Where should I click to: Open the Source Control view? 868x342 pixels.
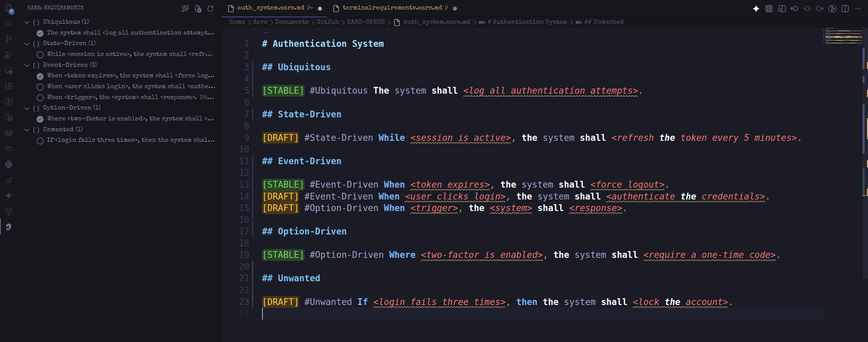click(9, 39)
